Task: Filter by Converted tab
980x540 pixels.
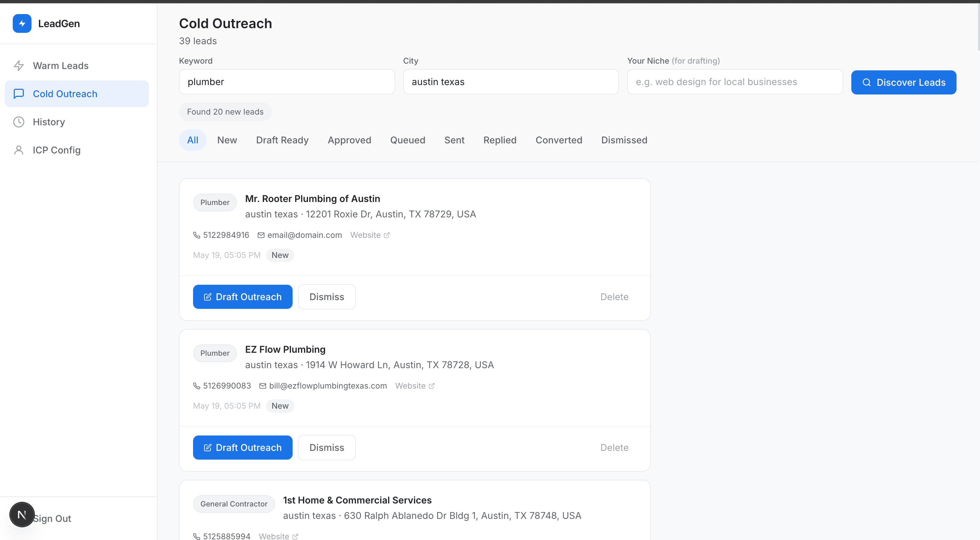Action: click(x=558, y=140)
